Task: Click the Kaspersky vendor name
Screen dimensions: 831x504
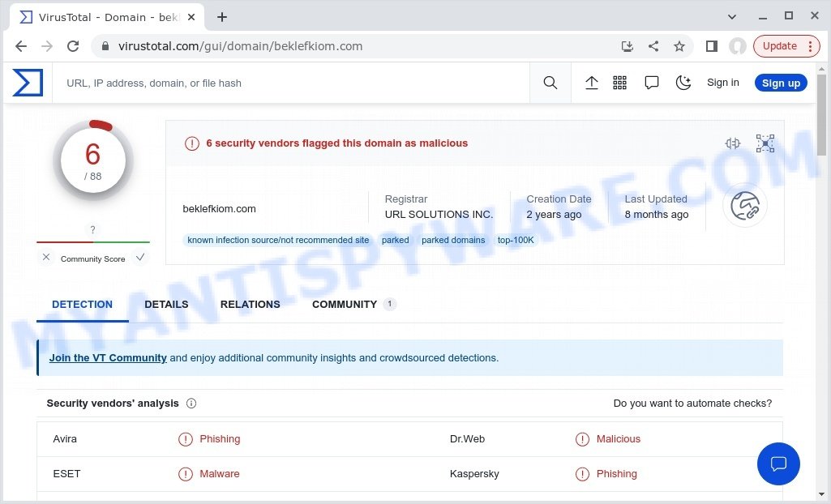Action: (474, 474)
